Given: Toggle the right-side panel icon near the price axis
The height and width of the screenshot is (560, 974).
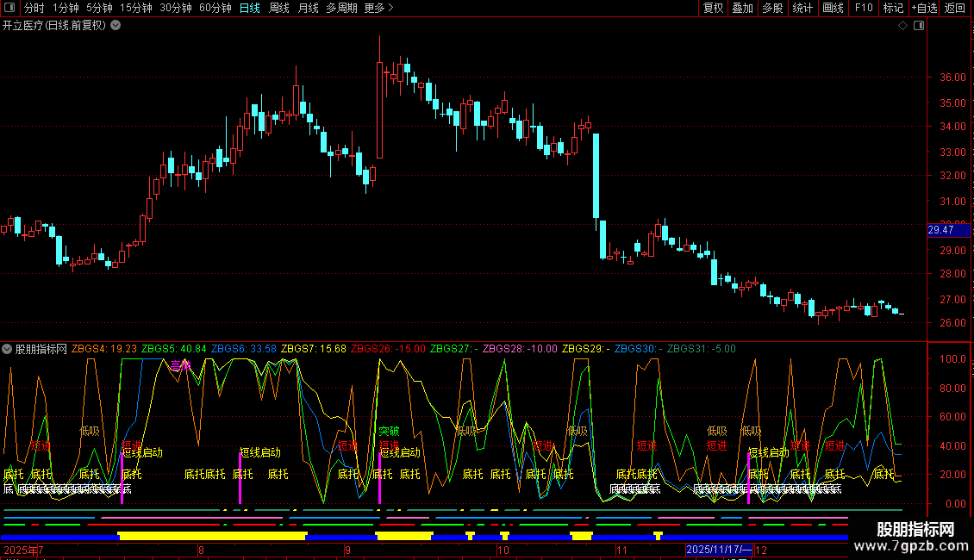Looking at the screenshot, I should [919, 26].
